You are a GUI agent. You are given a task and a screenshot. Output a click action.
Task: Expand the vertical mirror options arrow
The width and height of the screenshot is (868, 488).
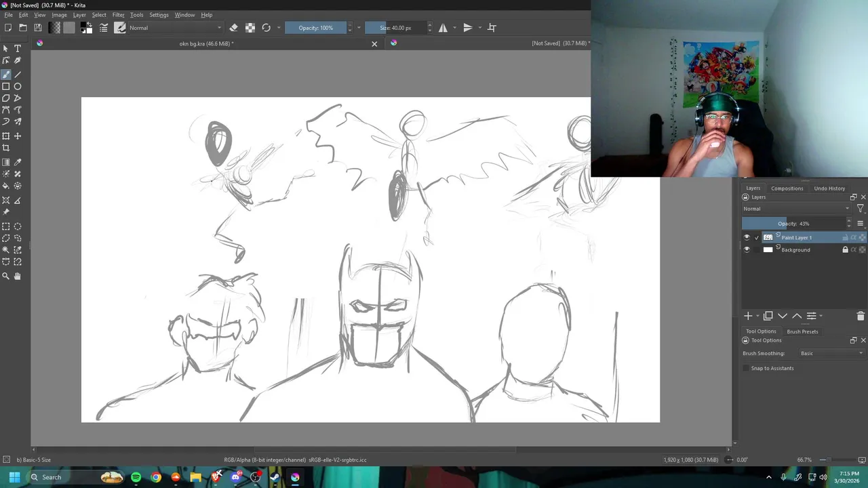tap(479, 28)
